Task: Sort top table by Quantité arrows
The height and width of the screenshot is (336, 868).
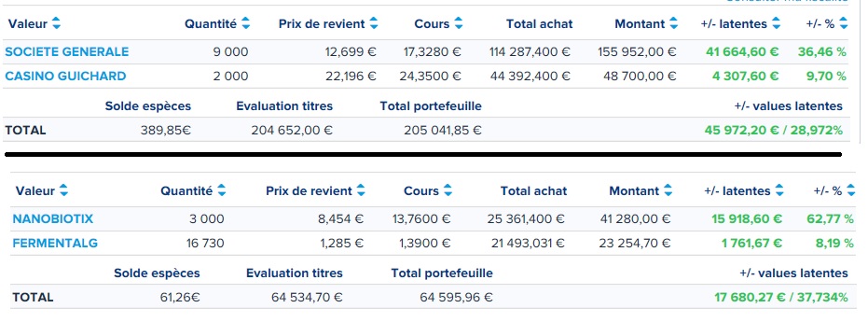Action: click(x=246, y=24)
